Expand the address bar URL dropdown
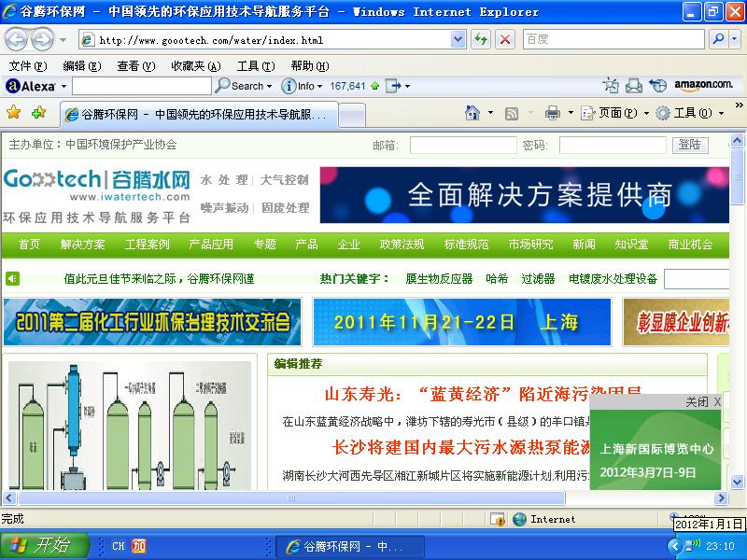747x560 pixels. (458, 39)
